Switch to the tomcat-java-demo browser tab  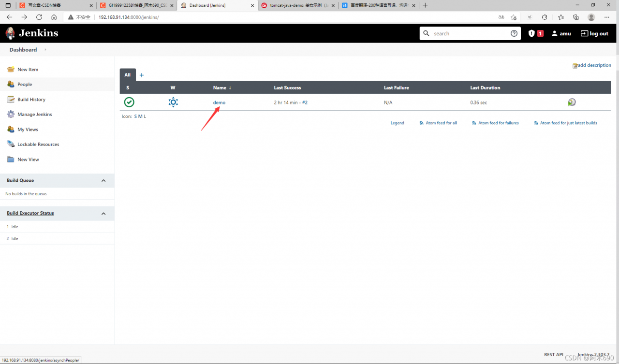297,5
